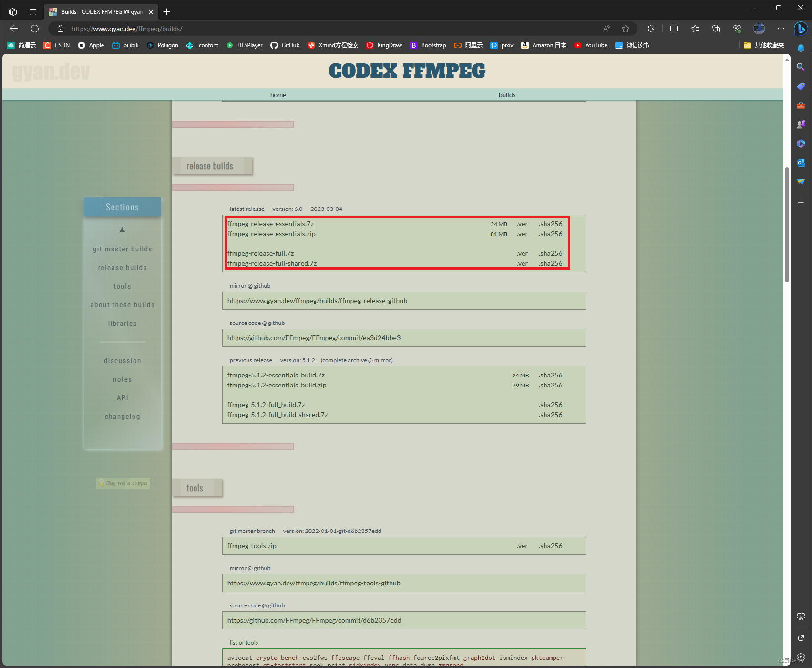Jump to git master builds section

click(x=123, y=249)
